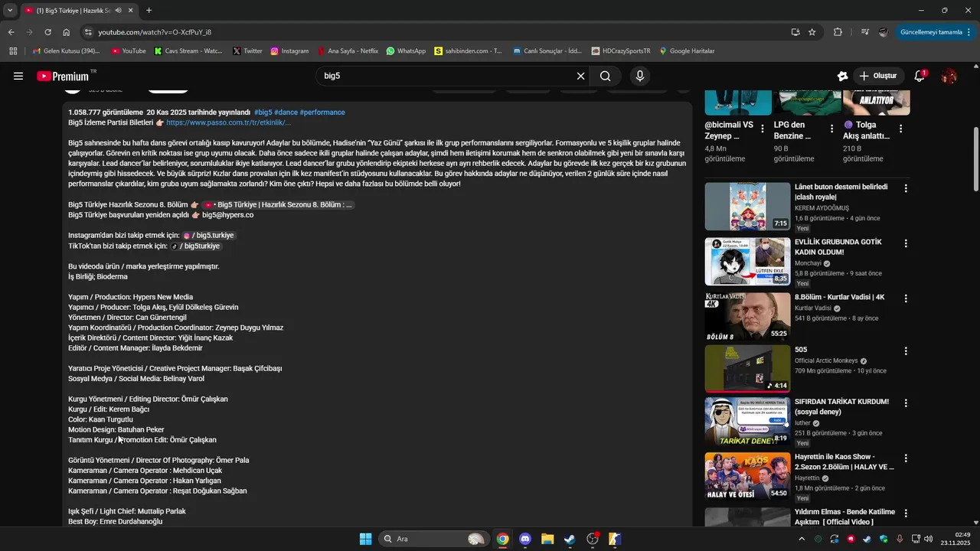Open the #big5 hashtag
The width and height of the screenshot is (980, 551).
[263, 112]
